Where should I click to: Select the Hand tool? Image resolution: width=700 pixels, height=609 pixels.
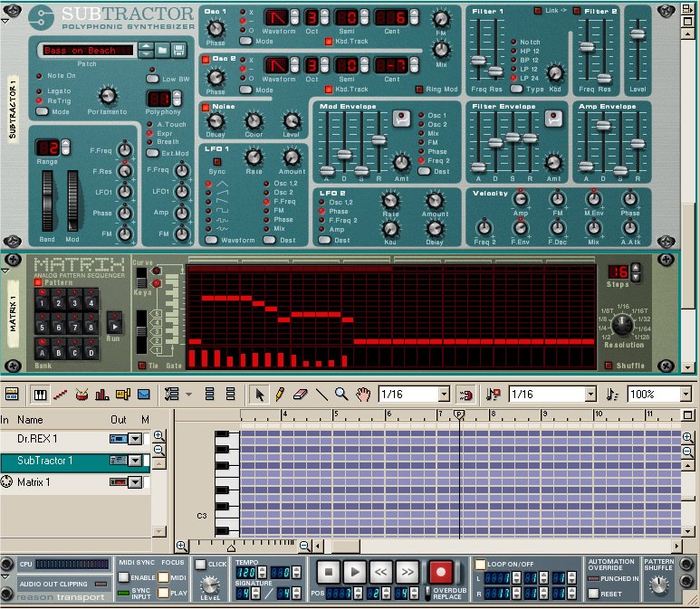point(363,394)
